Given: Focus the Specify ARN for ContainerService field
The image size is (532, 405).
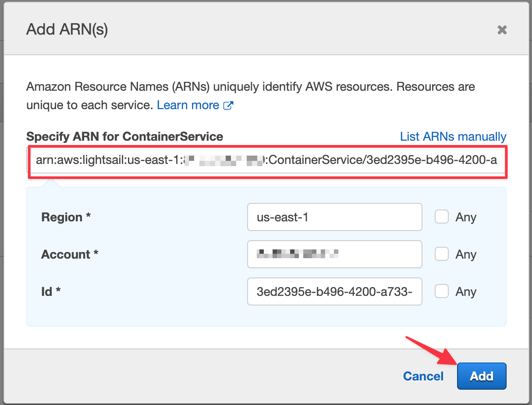Looking at the screenshot, I should click(267, 160).
